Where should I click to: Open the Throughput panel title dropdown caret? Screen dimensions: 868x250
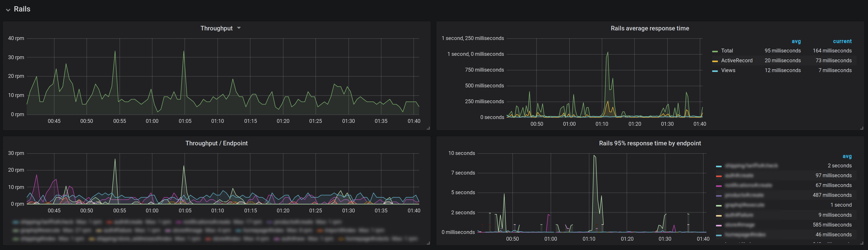(239, 28)
